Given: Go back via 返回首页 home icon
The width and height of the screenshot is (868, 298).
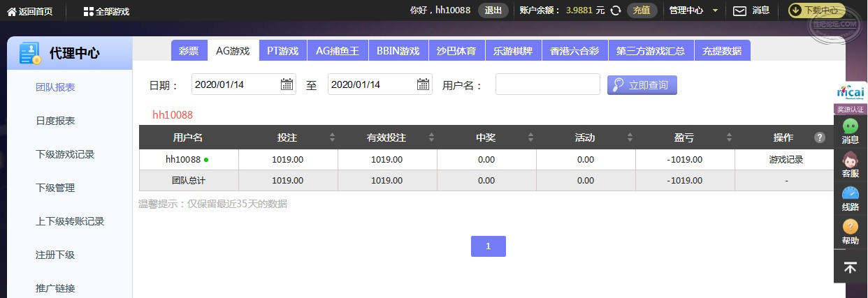Looking at the screenshot, I should click(x=12, y=11).
